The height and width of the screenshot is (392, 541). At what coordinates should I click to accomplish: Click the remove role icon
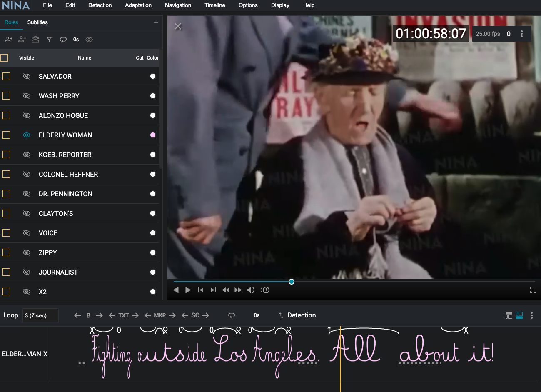22,40
